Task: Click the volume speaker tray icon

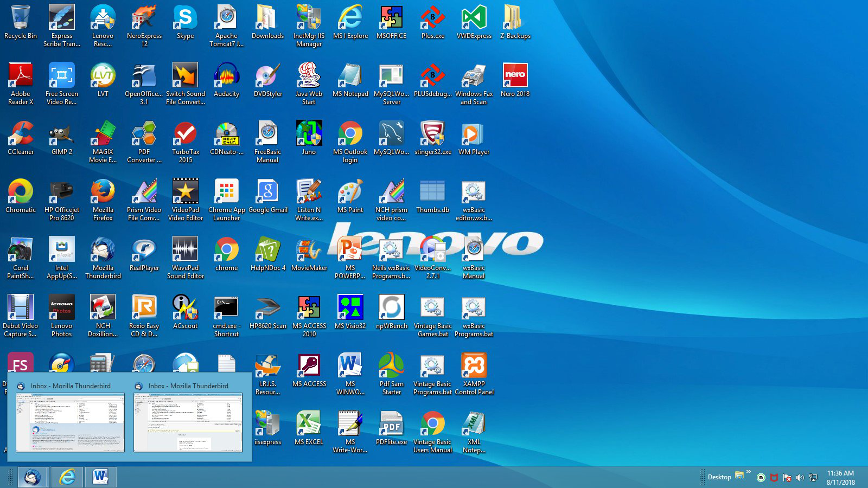Action: [800, 478]
